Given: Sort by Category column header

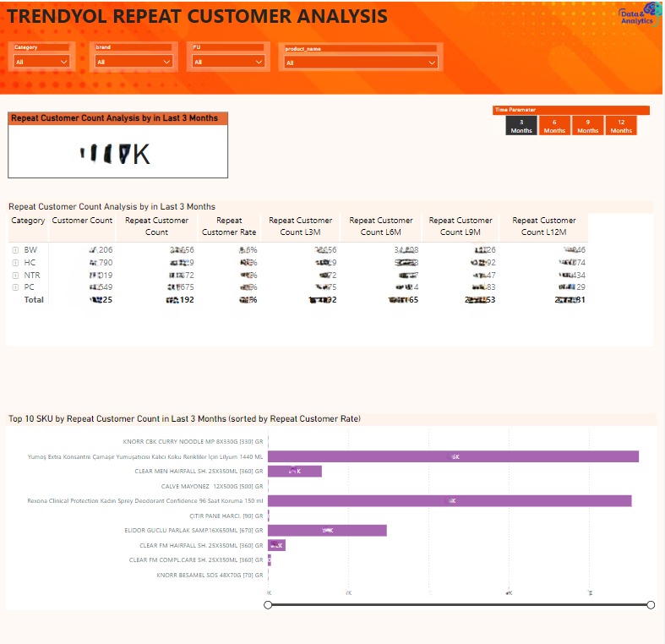Looking at the screenshot, I should point(28,221).
